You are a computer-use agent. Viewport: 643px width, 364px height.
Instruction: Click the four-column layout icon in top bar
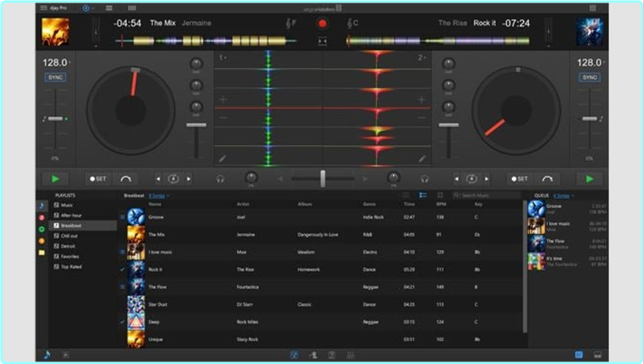click(x=132, y=8)
